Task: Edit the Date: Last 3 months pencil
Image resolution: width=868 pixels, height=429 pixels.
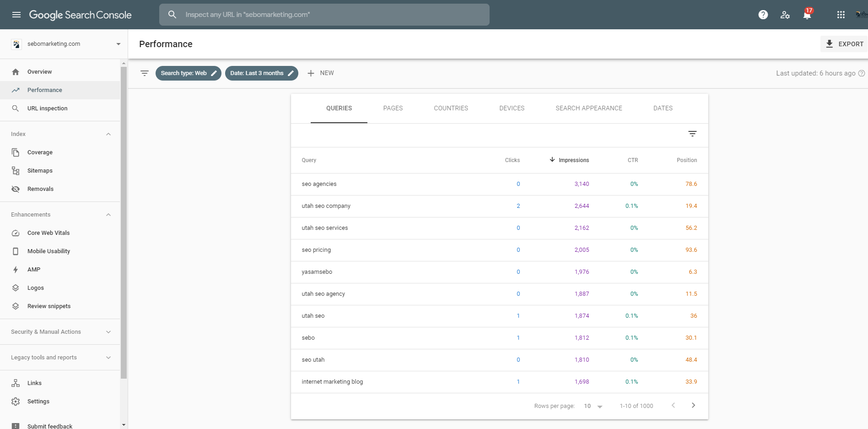Action: [x=291, y=73]
